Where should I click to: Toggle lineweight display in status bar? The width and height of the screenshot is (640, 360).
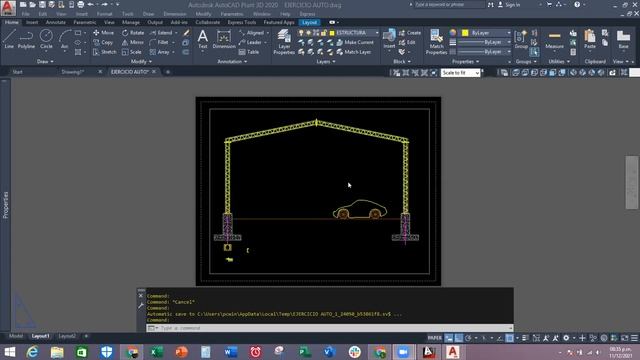pos(525,338)
